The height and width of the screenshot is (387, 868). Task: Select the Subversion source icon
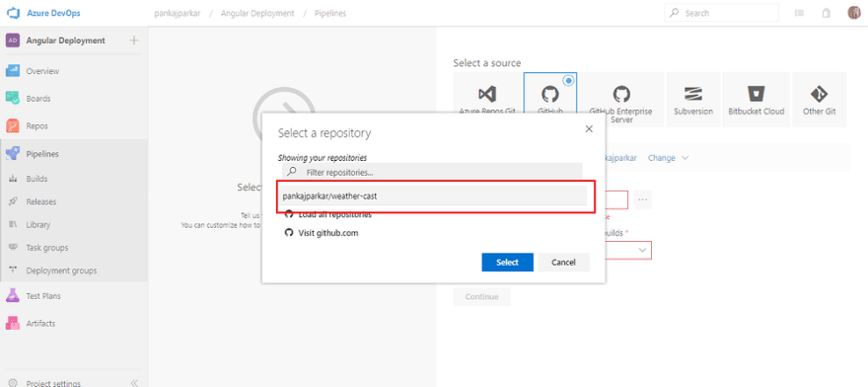[x=693, y=93]
